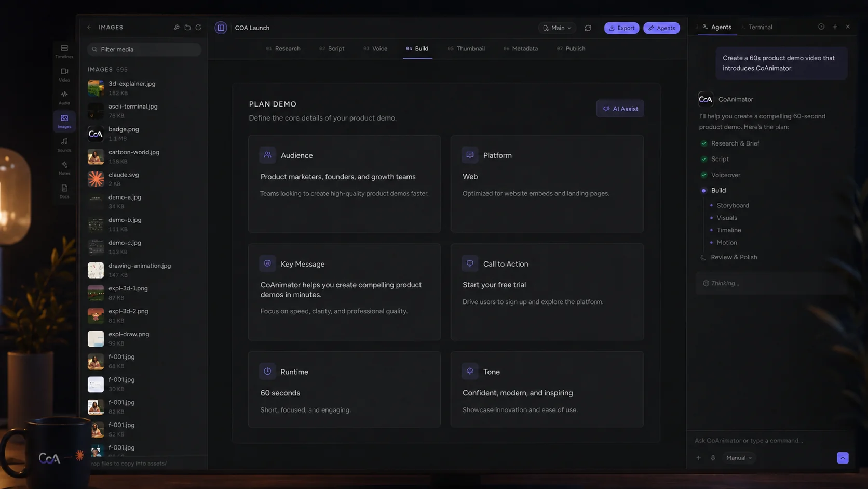Open the Audience card
The width and height of the screenshot is (868, 489).
click(x=344, y=183)
